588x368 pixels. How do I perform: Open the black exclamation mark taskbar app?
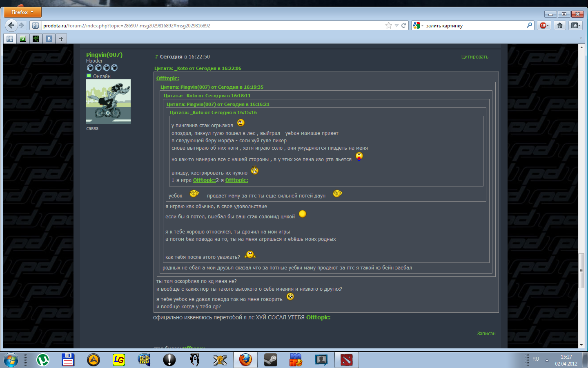pyautogui.click(x=169, y=360)
